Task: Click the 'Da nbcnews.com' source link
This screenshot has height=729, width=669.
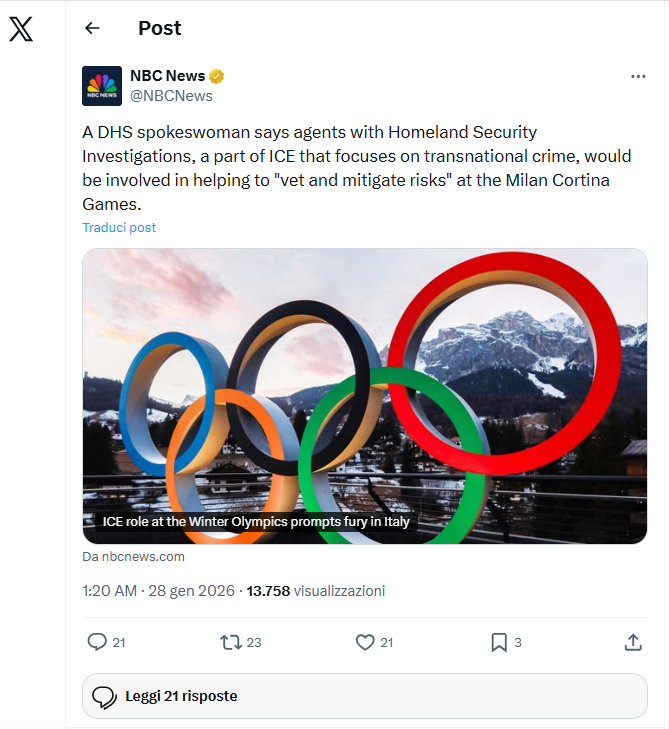Action: click(133, 557)
